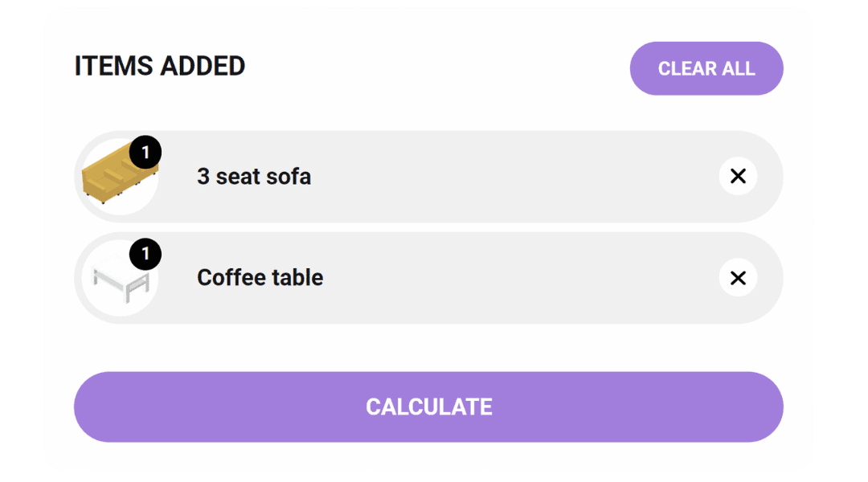The image size is (868, 482).
Task: Remove the 3 seat sofa item
Action: point(738,177)
